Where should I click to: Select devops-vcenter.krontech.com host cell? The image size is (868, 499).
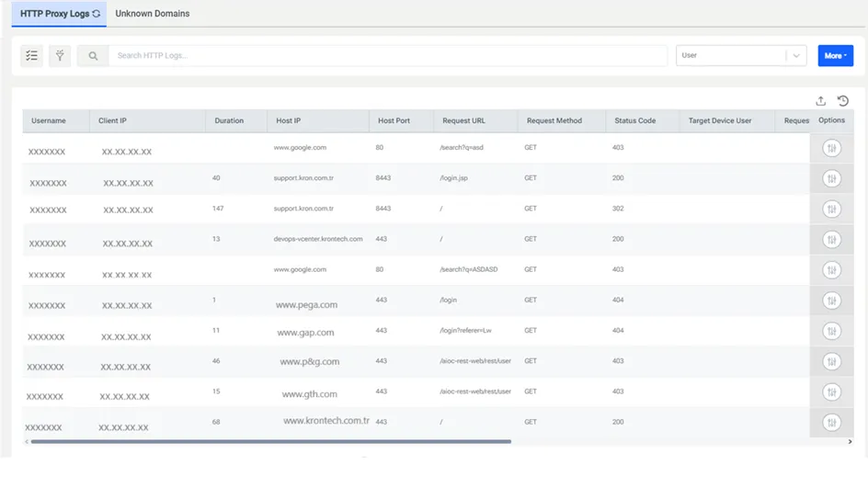[318, 239]
